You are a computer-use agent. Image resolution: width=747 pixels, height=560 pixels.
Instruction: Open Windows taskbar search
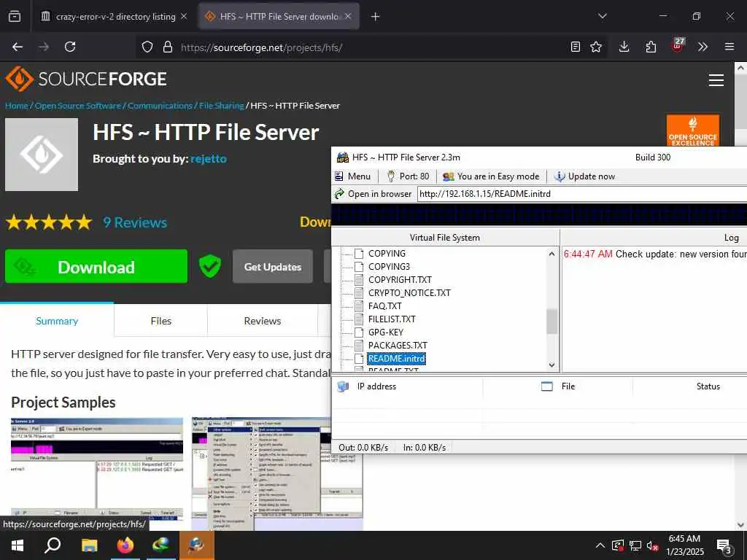53,545
